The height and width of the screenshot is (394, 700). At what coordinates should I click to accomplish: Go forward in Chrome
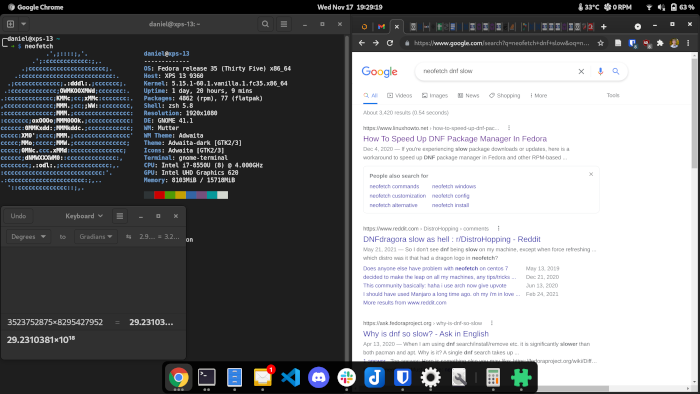tap(376, 43)
